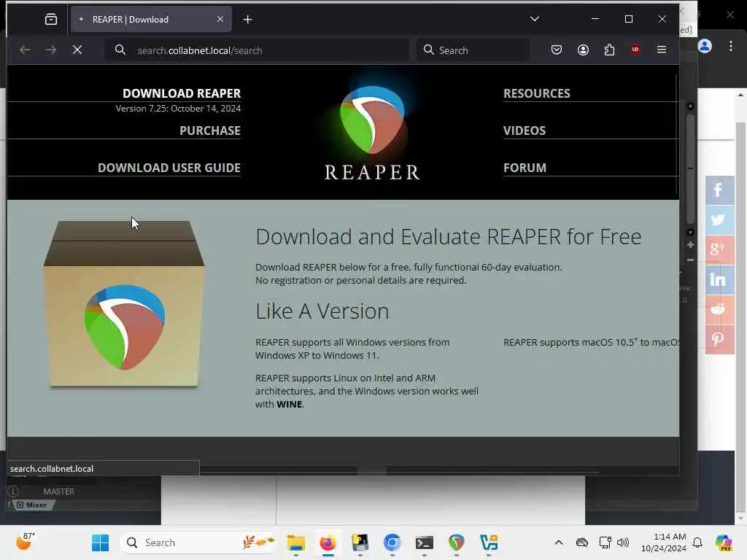Open Chrome three-dot menu in background window
Image resolution: width=747 pixels, height=560 pixels.
point(731,46)
